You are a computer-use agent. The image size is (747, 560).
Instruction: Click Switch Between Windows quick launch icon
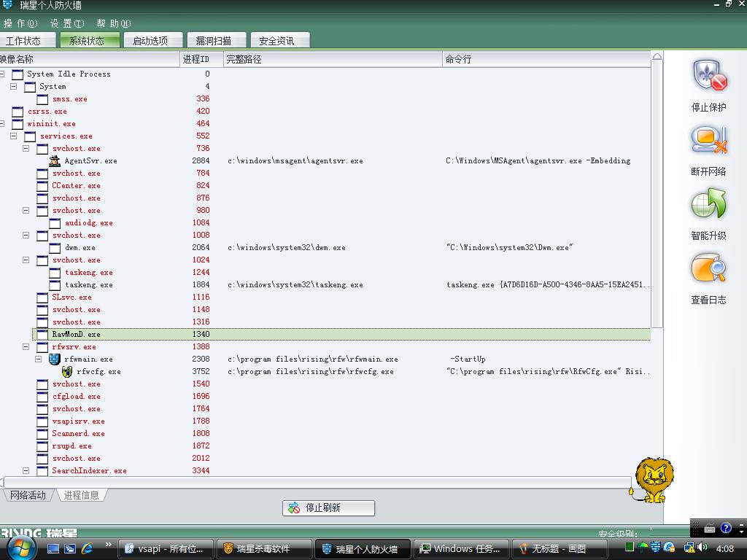click(70, 548)
